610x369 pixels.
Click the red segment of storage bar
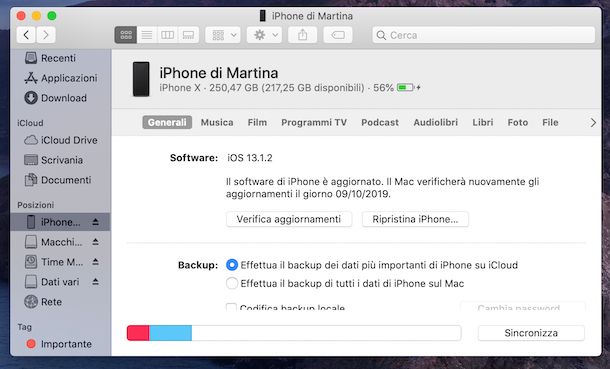click(138, 333)
